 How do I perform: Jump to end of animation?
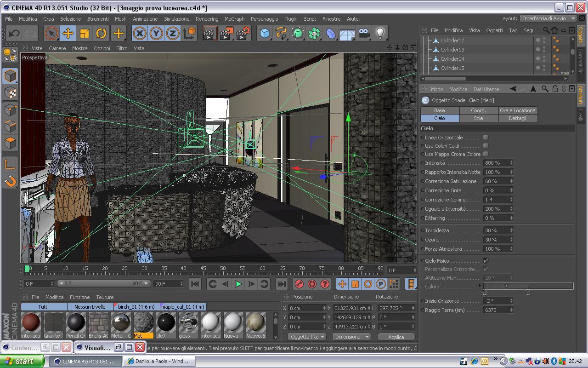click(x=282, y=284)
